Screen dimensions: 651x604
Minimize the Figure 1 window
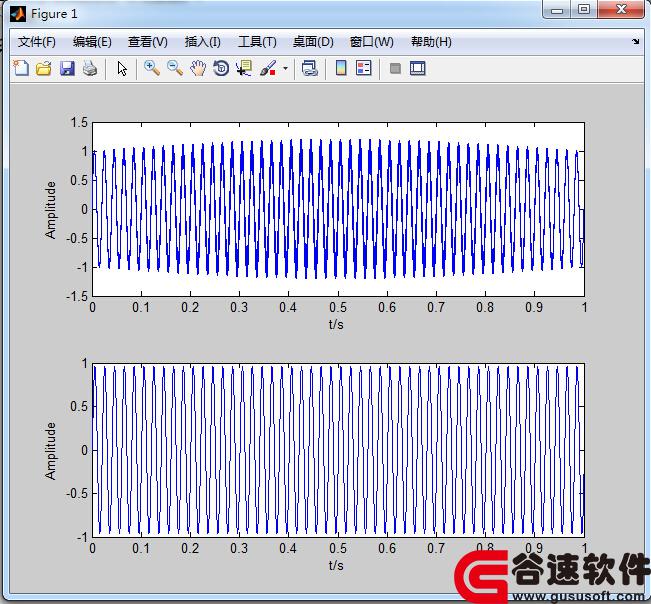click(557, 10)
